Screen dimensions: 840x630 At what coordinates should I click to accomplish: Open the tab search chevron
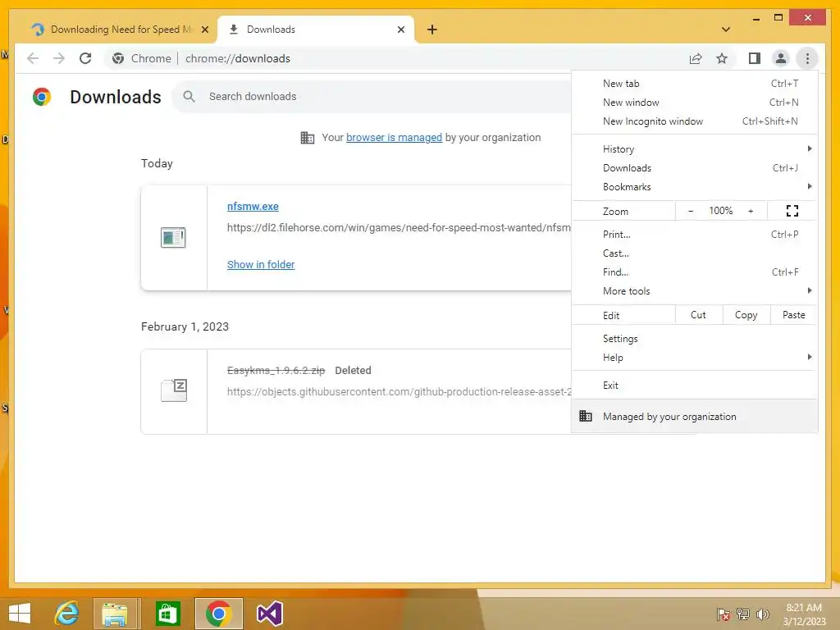[x=725, y=30]
